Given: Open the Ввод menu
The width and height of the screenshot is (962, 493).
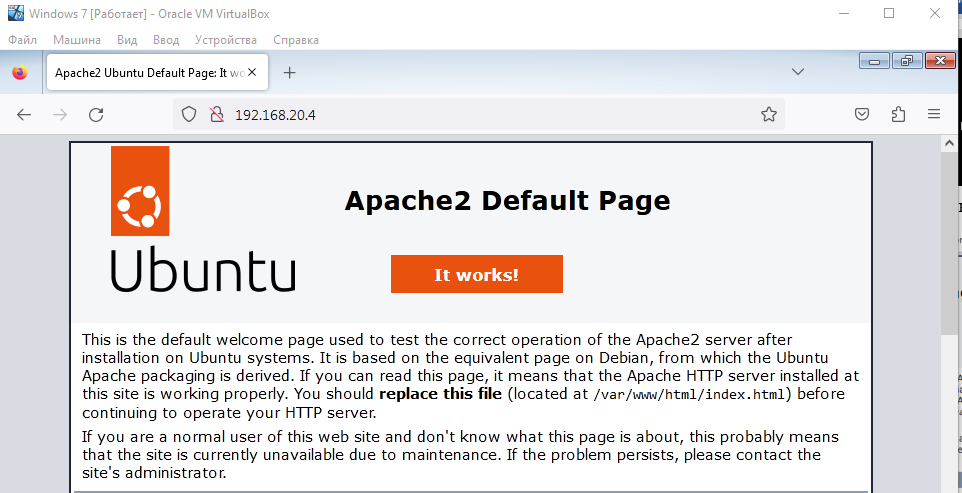Looking at the screenshot, I should 166,40.
